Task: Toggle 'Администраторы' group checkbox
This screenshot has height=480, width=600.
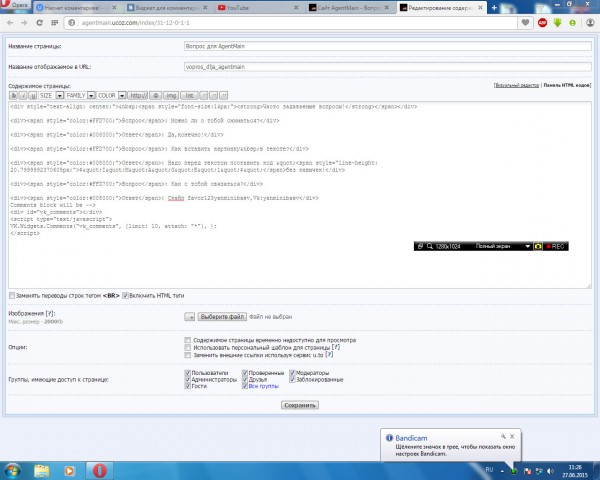Action: [x=188, y=380]
